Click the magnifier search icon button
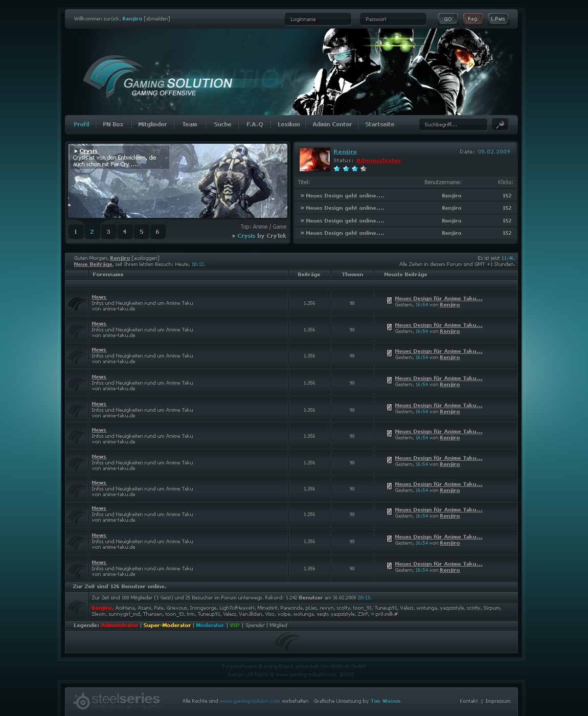Viewport: 588px width, 716px height. [x=500, y=124]
